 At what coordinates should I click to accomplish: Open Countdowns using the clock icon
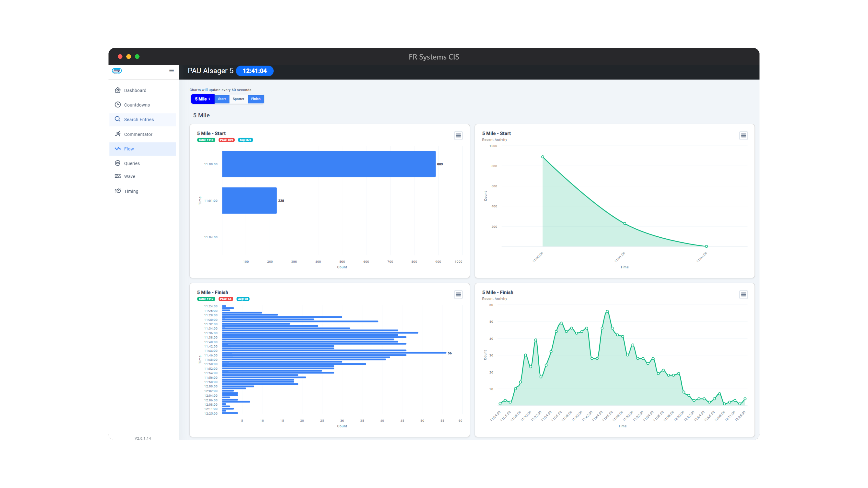[x=118, y=105]
